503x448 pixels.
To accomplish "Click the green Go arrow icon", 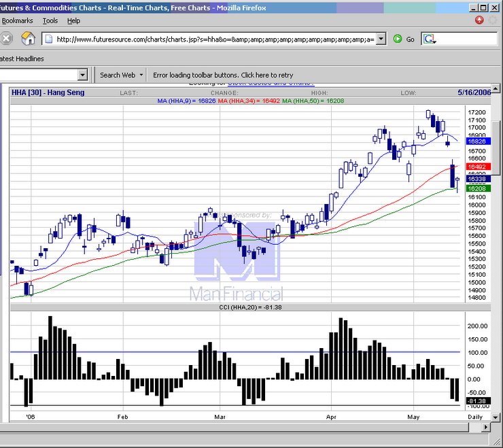I will click(398, 39).
